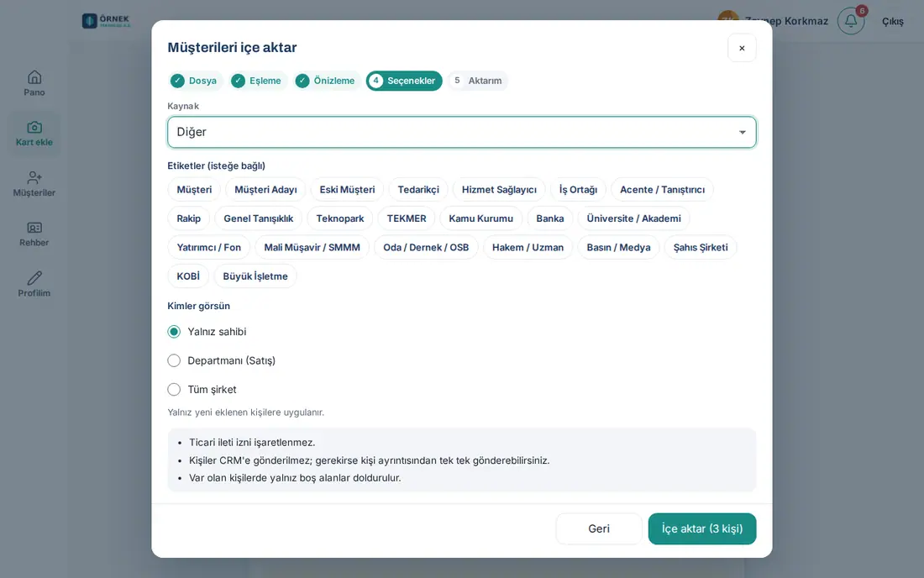Viewport: 924px width, 578px height.
Task: Toggle the Hakem / Uzman tag
Action: pyautogui.click(x=528, y=248)
